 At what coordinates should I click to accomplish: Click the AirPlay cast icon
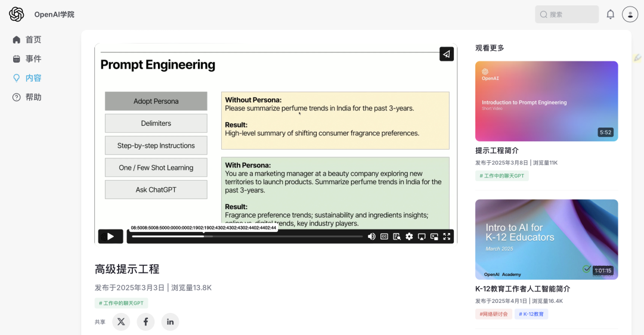tap(422, 237)
